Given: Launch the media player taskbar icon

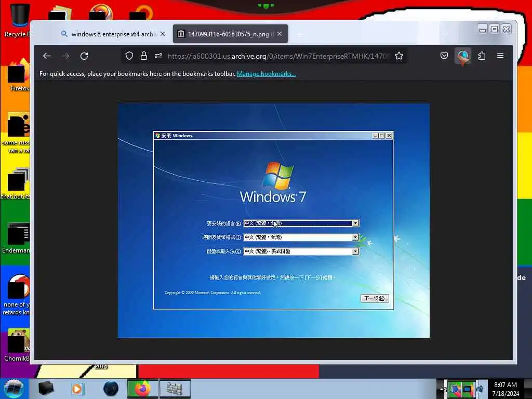Looking at the screenshot, I should tap(77, 389).
